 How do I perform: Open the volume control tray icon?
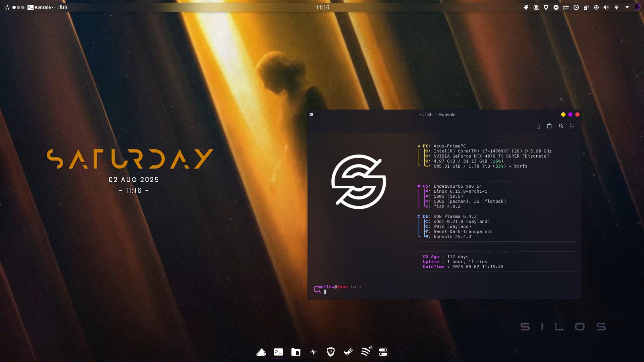click(606, 7)
